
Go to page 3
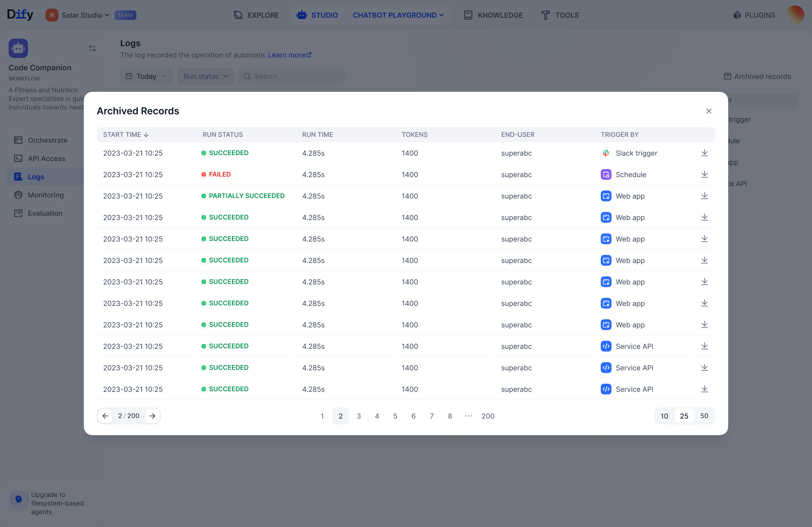[x=358, y=416]
